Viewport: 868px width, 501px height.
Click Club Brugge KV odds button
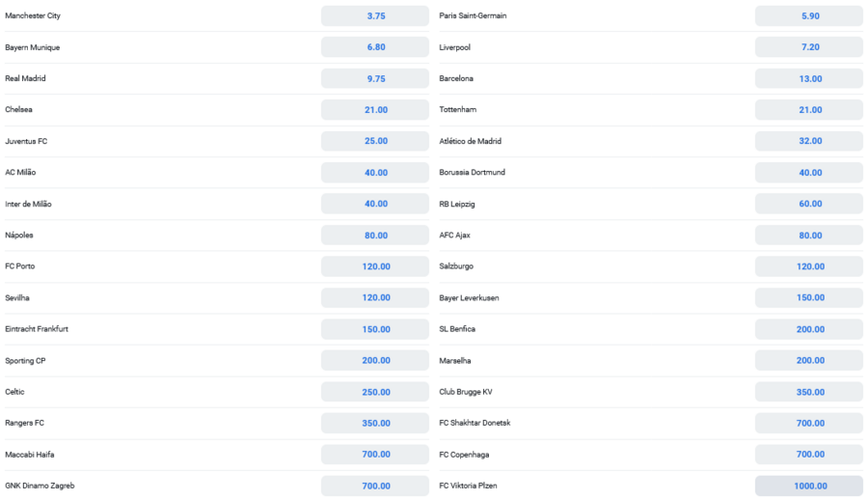[x=809, y=392]
